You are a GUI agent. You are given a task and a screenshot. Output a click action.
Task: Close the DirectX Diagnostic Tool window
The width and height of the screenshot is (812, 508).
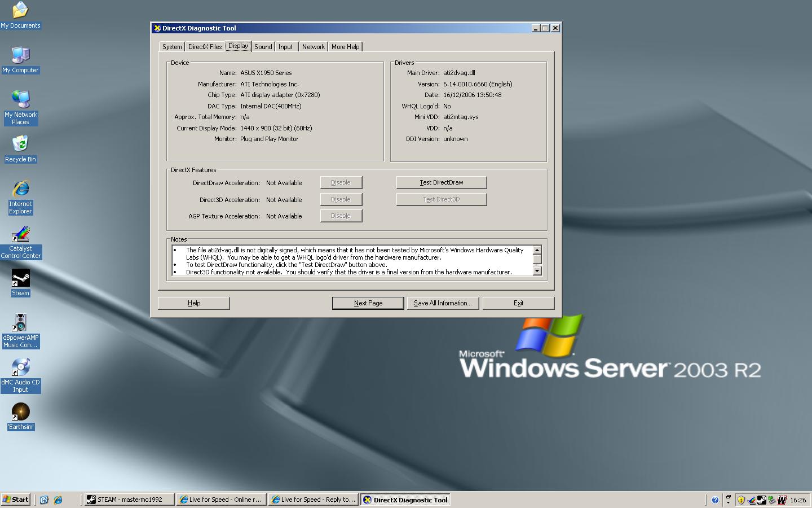555,28
